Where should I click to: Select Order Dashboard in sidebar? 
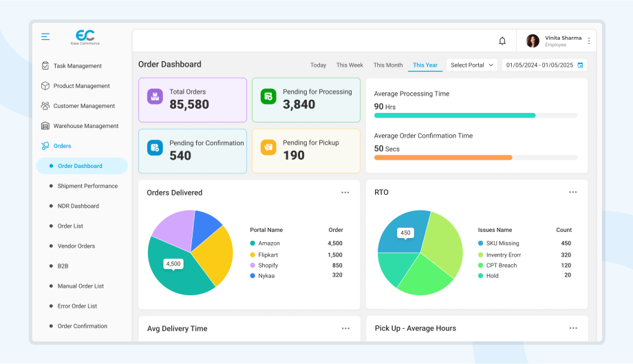(x=82, y=166)
